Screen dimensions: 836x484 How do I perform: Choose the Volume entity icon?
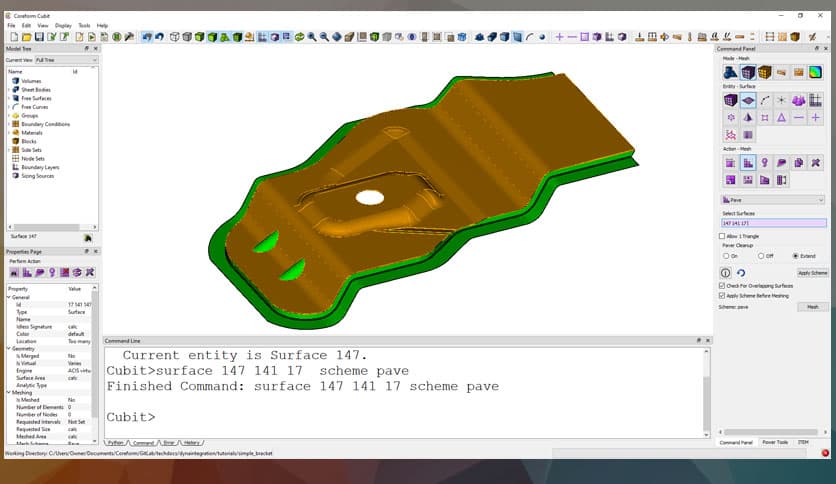coord(730,100)
